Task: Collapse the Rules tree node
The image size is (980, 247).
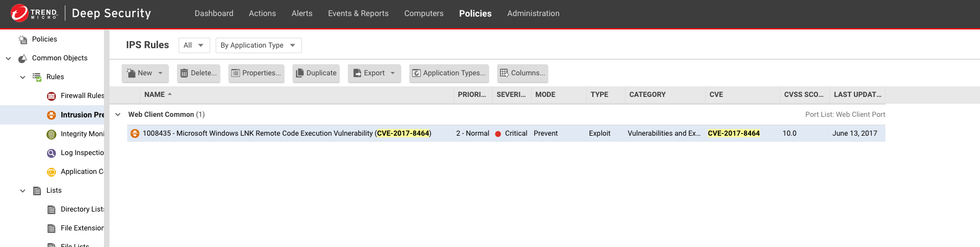Action: (23, 77)
